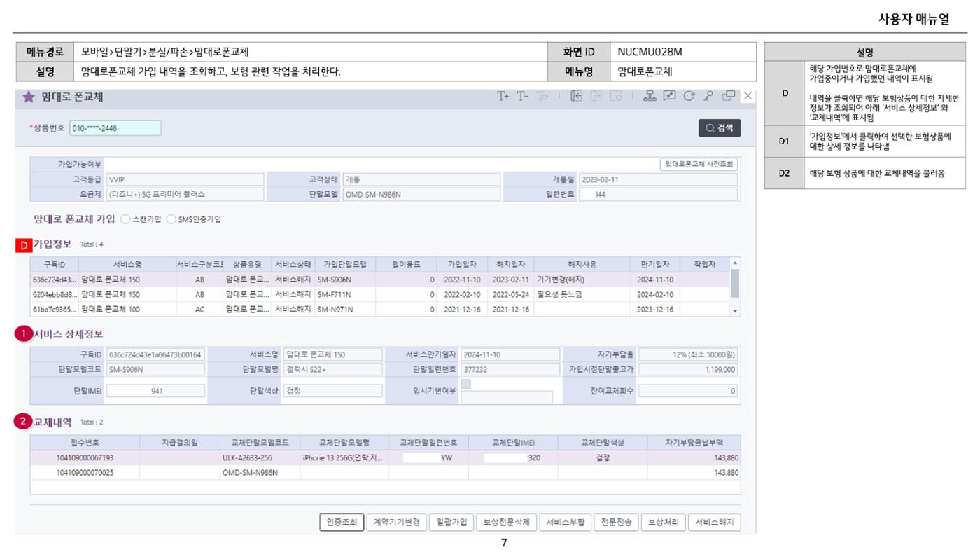Click the 인증조회 button
980x552 pixels.
(x=342, y=522)
